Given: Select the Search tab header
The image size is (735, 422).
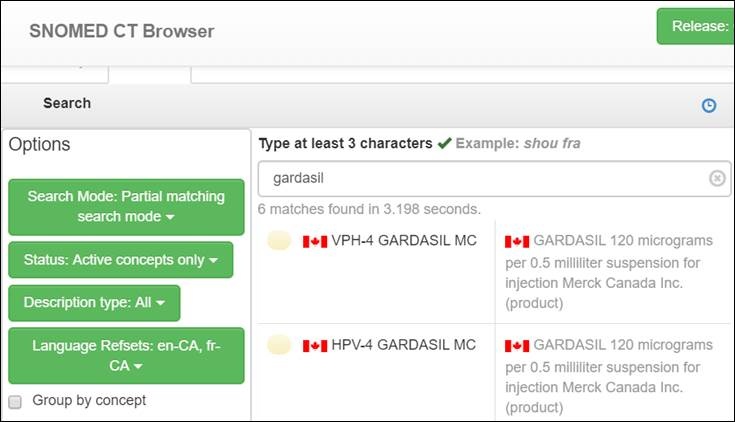Looking at the screenshot, I should point(67,103).
